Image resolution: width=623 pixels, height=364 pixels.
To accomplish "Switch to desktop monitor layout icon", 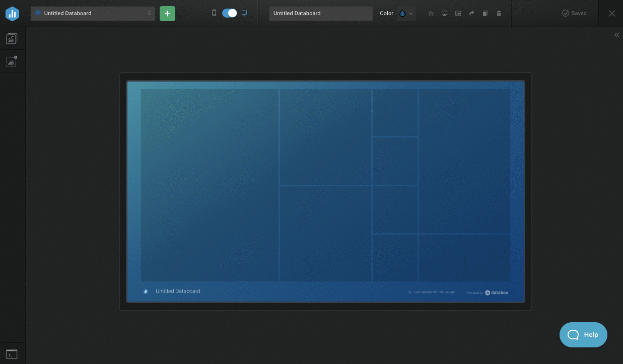I will coord(245,13).
